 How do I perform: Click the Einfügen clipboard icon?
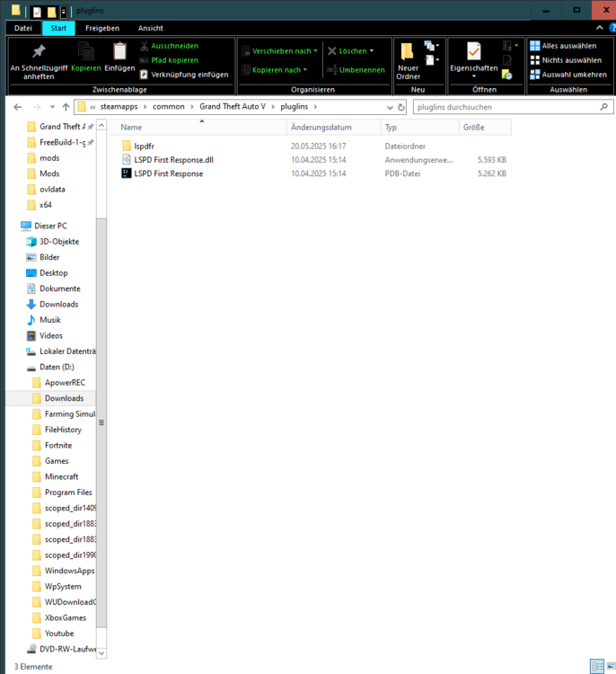pos(119,57)
